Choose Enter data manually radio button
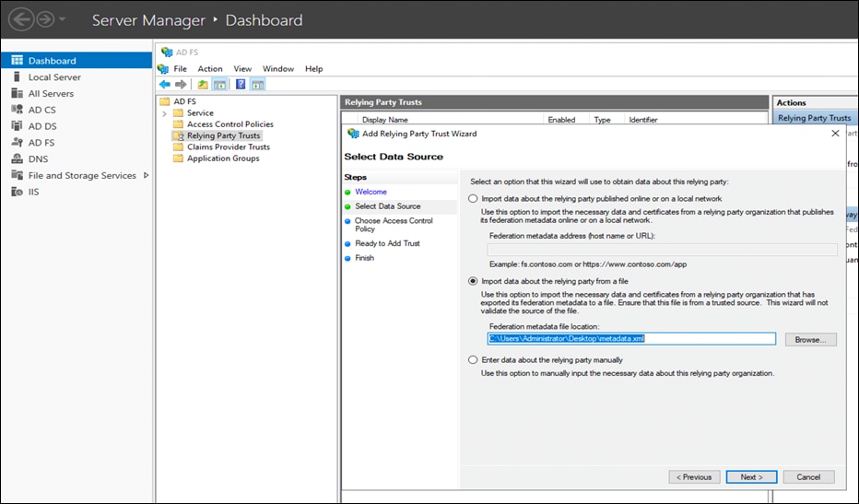Image resolution: width=859 pixels, height=504 pixels. (474, 360)
